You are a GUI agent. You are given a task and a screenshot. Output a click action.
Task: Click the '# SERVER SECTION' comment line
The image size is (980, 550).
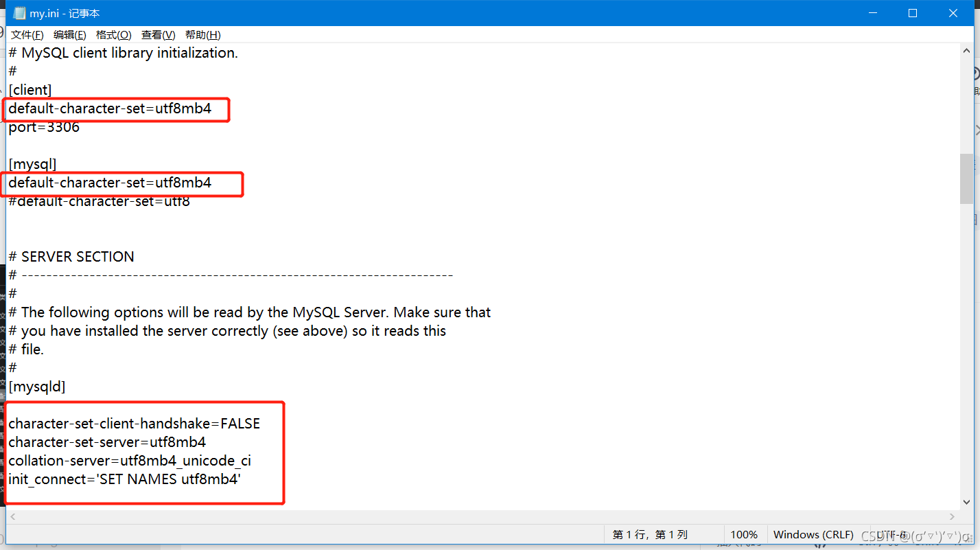point(71,257)
